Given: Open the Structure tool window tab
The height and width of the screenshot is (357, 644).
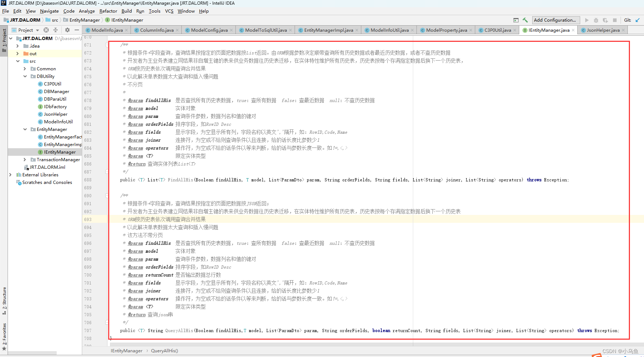Looking at the screenshot, I should click(4, 300).
